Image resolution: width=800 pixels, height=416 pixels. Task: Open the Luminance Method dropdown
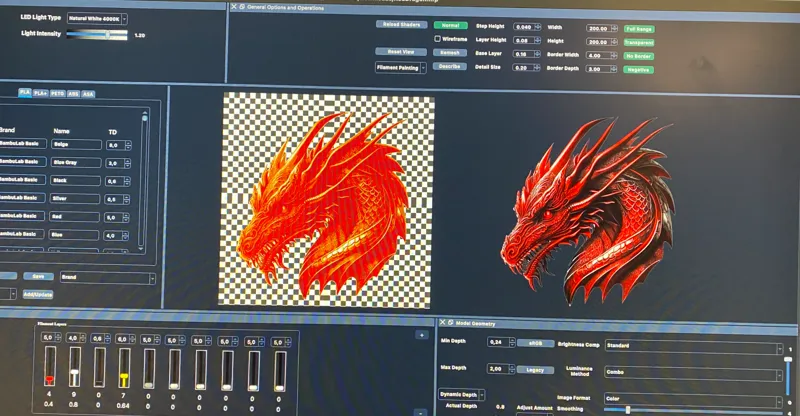693,374
